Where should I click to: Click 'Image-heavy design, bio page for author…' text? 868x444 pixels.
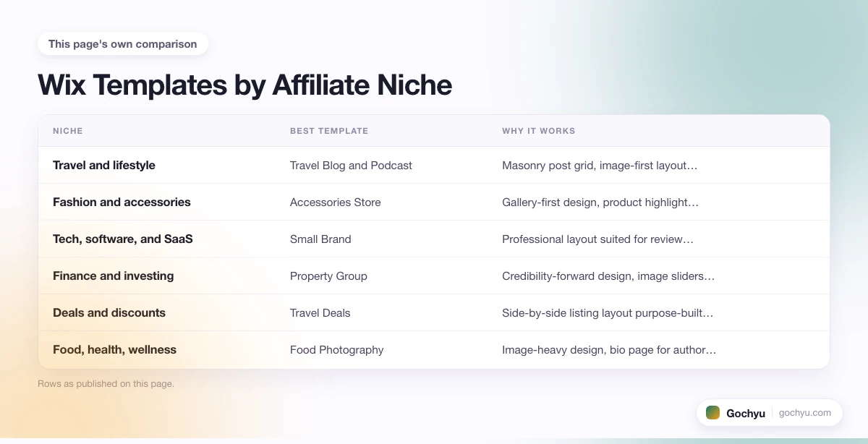coord(609,350)
